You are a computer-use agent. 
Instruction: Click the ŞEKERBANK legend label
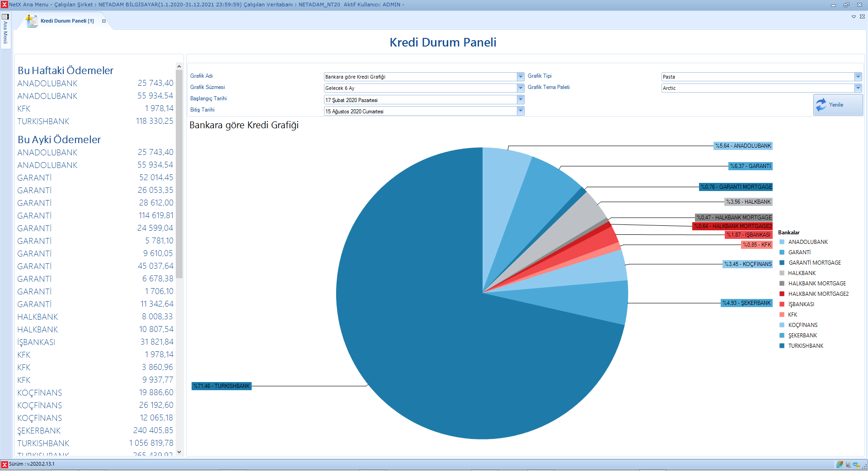click(x=803, y=336)
